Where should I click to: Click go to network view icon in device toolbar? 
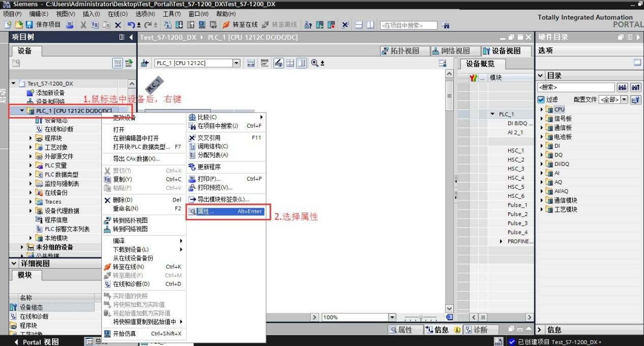(145, 63)
